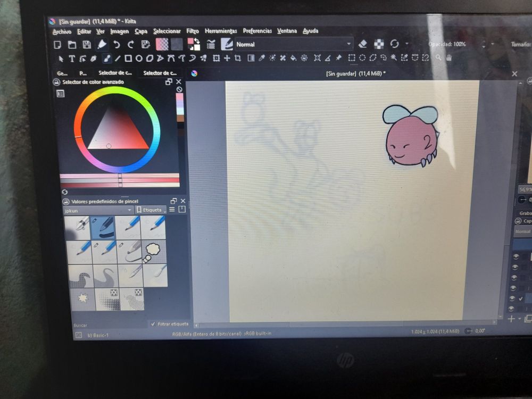The image size is (532, 399).
Task: Add a new layer with plus button
Action: coord(511,319)
